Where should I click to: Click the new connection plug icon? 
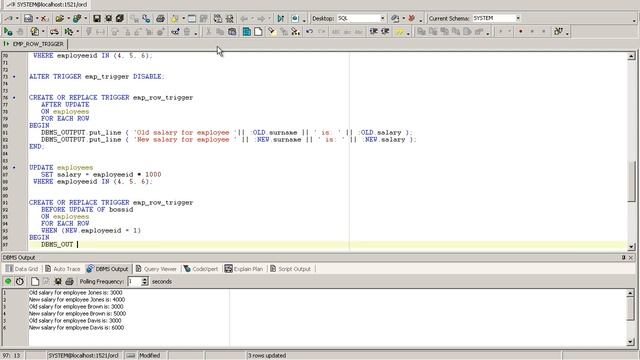pyautogui.click(x=9, y=18)
